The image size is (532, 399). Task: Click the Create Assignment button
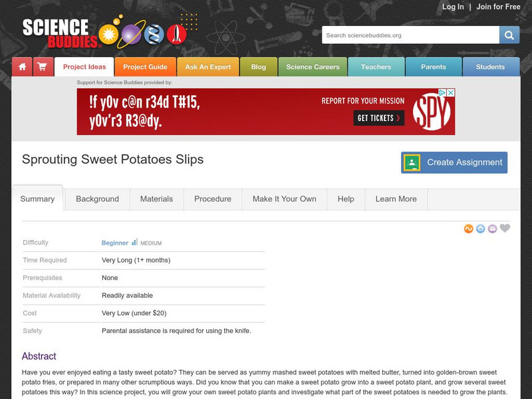click(x=454, y=162)
